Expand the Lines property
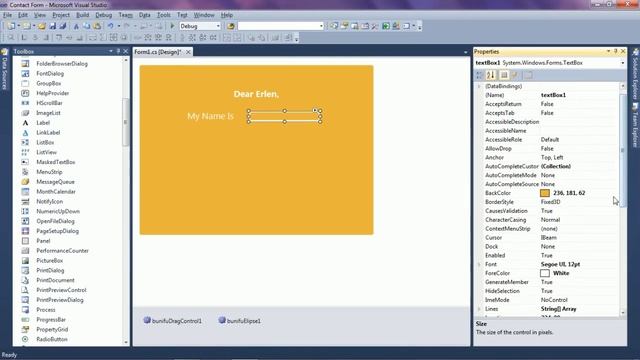 pyautogui.click(x=479, y=309)
